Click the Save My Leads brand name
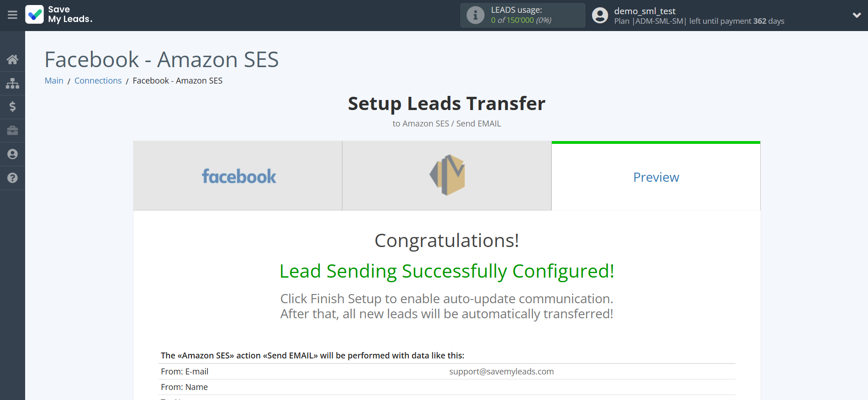The width and height of the screenshot is (868, 400). (x=70, y=14)
